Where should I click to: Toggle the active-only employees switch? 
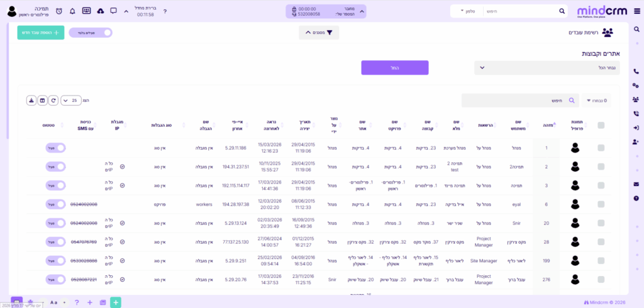click(91, 33)
